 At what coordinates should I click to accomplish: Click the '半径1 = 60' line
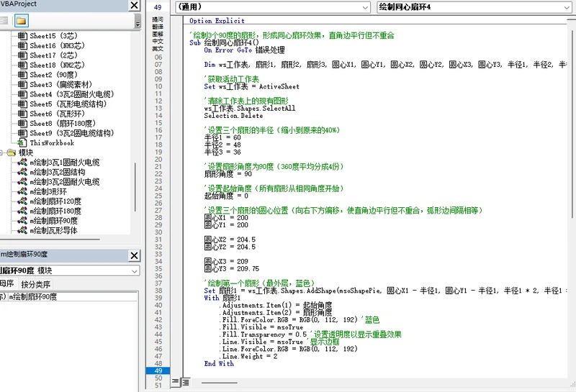point(222,137)
